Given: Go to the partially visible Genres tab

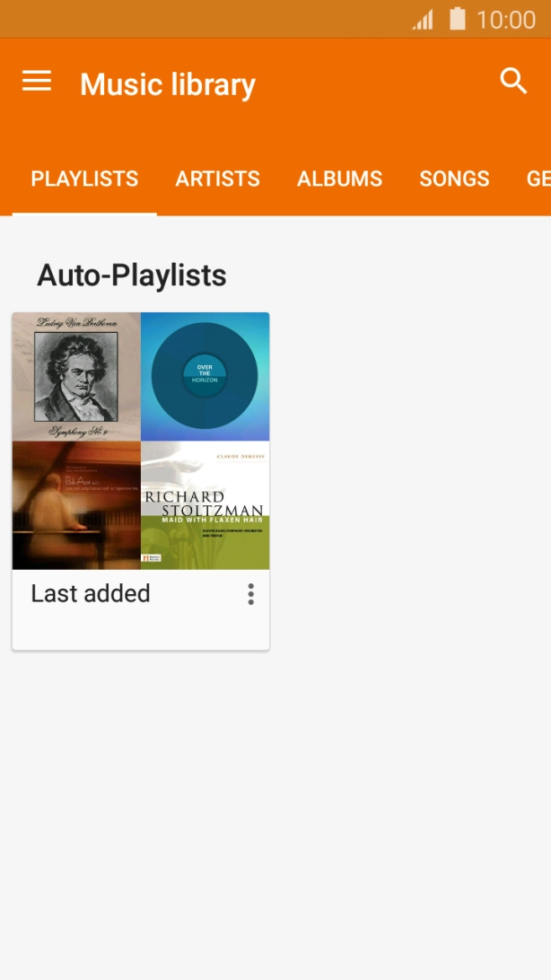Looking at the screenshot, I should (538, 179).
